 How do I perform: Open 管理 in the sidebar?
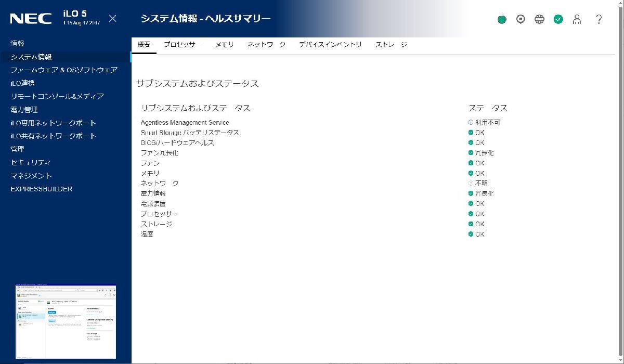coord(17,149)
